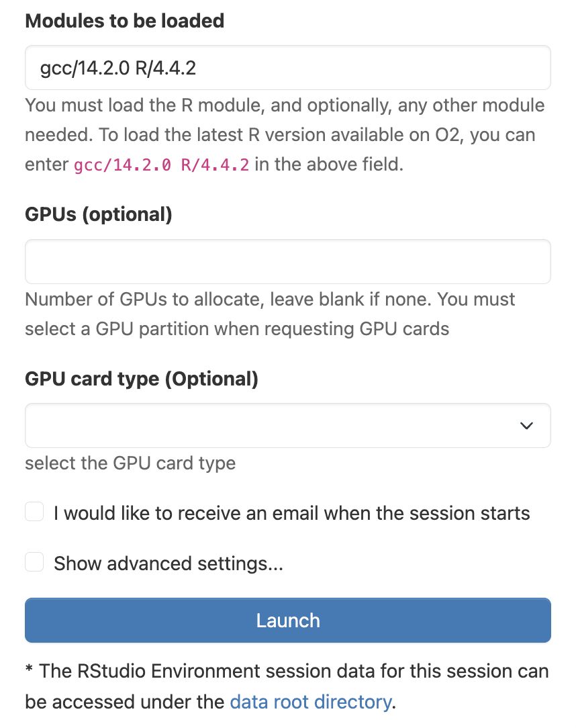Click the "Show advanced settings..." label text
The height and width of the screenshot is (728, 576).
click(x=169, y=563)
